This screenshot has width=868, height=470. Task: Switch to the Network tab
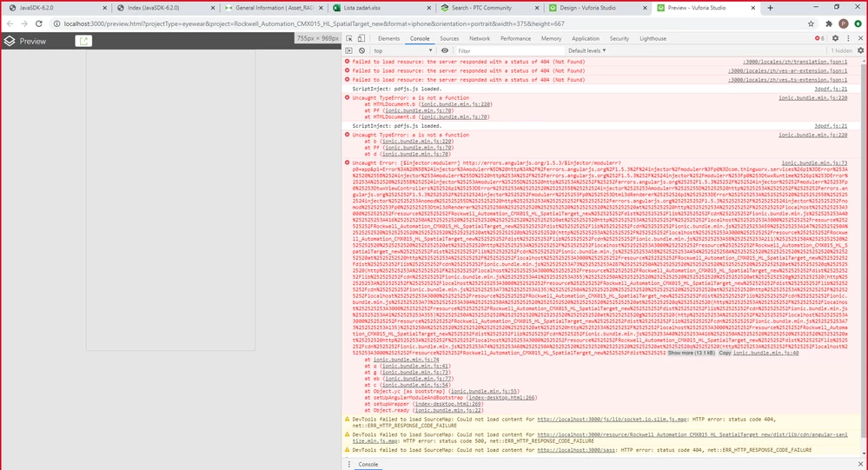(x=480, y=38)
